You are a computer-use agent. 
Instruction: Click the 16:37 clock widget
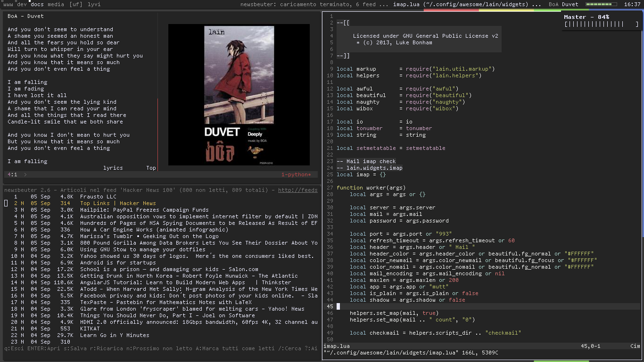click(x=632, y=4)
